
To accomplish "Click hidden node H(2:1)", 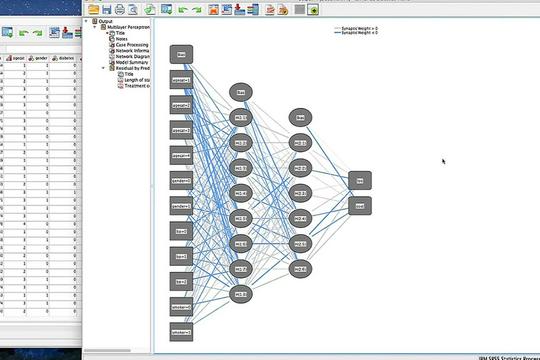I will tap(300, 143).
